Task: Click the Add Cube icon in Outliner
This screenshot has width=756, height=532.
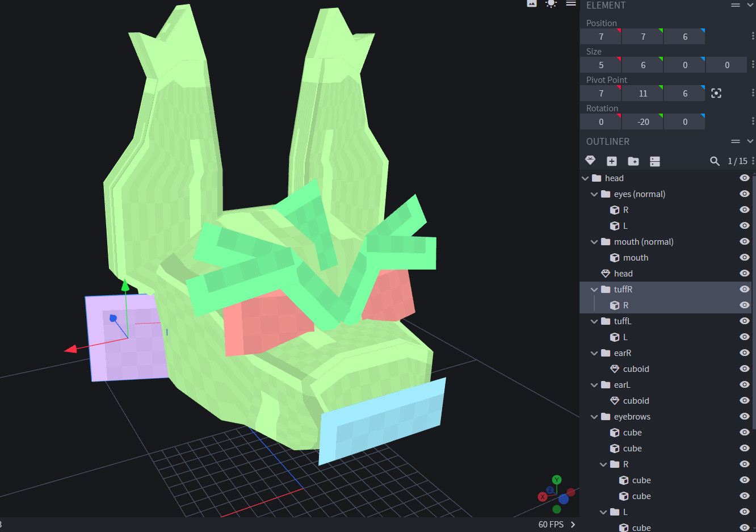Action: pyautogui.click(x=612, y=161)
